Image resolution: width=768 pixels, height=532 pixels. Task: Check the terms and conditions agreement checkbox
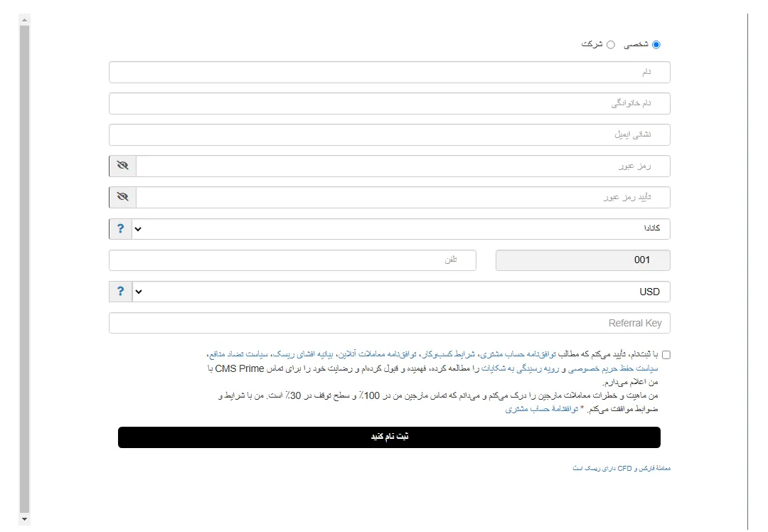pyautogui.click(x=667, y=353)
